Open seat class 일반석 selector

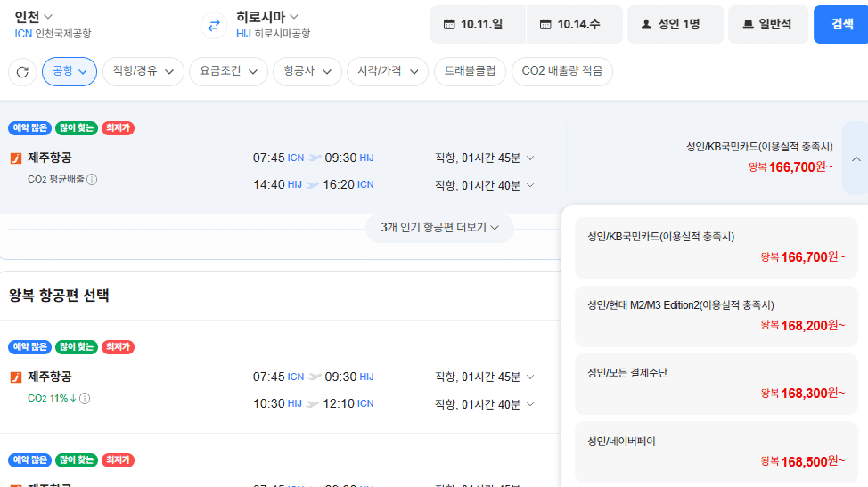[x=768, y=24]
